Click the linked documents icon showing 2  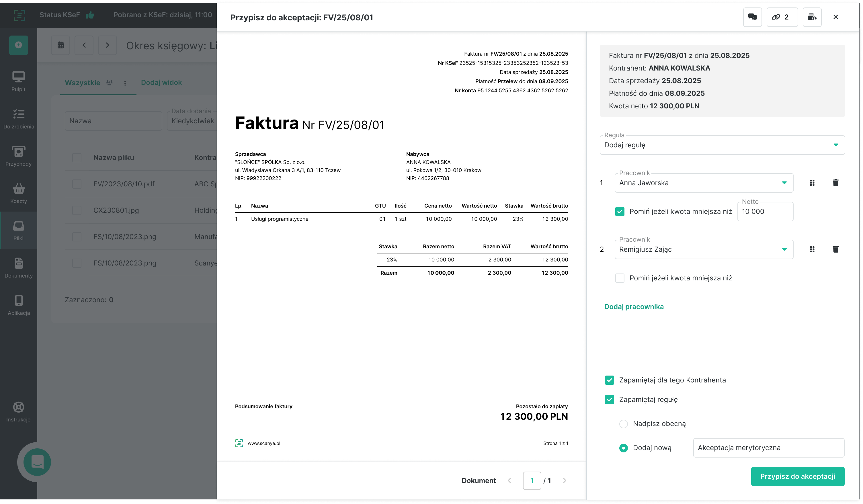tap(782, 17)
